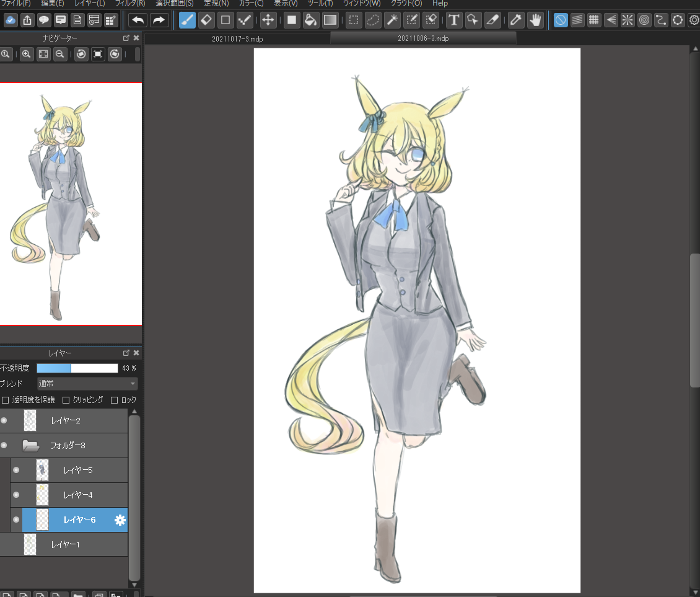Check the クリッピング checkbox

click(x=66, y=400)
